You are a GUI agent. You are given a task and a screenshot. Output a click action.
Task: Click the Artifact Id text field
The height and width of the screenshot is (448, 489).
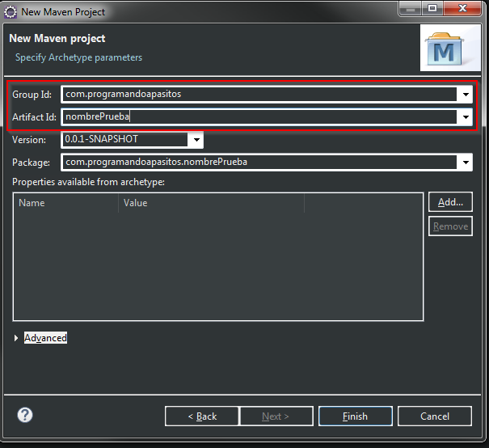coord(259,117)
